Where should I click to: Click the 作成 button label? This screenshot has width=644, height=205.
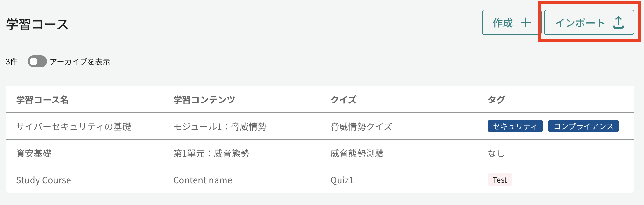pyautogui.click(x=503, y=23)
